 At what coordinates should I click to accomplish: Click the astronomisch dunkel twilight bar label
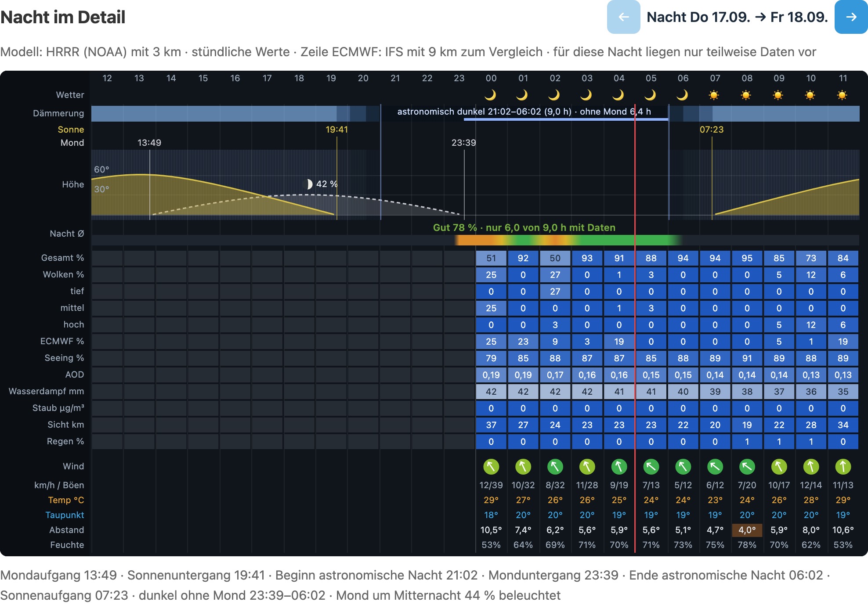524,112
